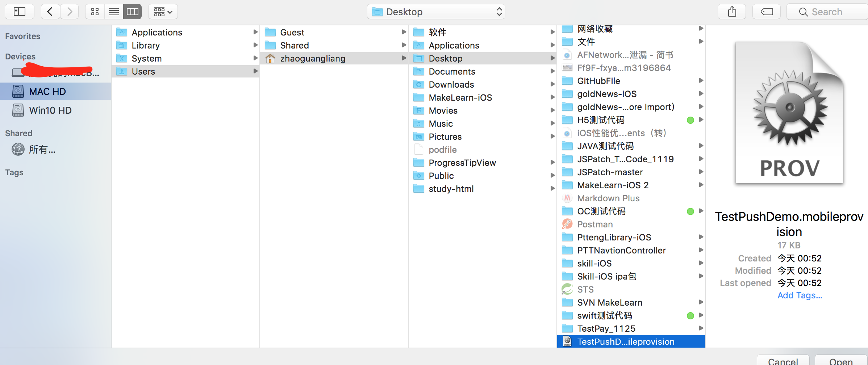Select the Markdown Plus app icon
The image size is (868, 365).
tap(567, 198)
